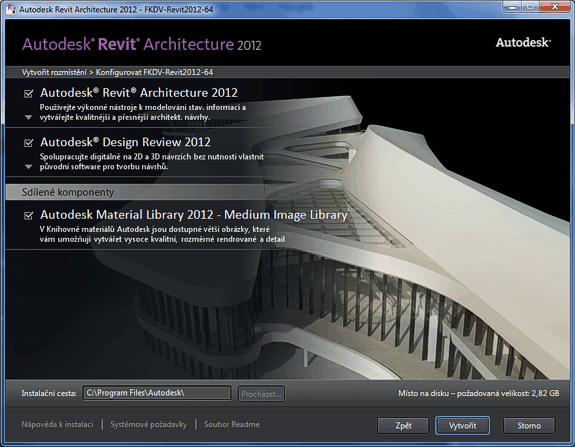
Task: Click Vytvořit rozmístění breadcrumb text
Action: [x=54, y=73]
